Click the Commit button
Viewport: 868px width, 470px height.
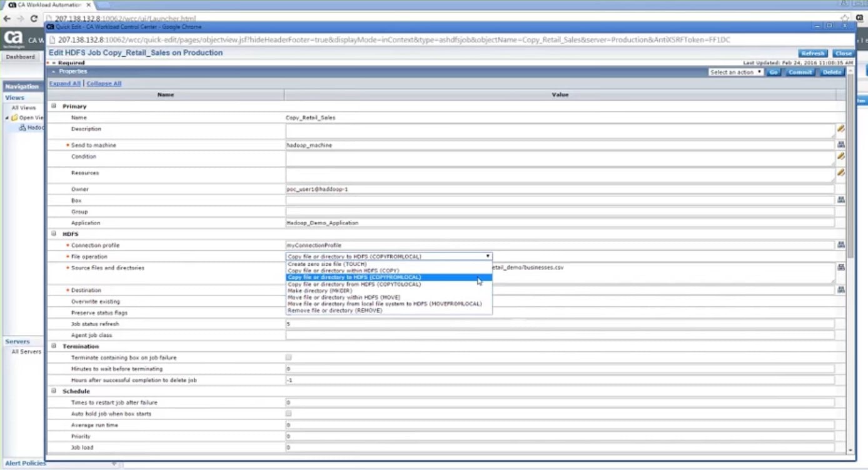tap(800, 72)
